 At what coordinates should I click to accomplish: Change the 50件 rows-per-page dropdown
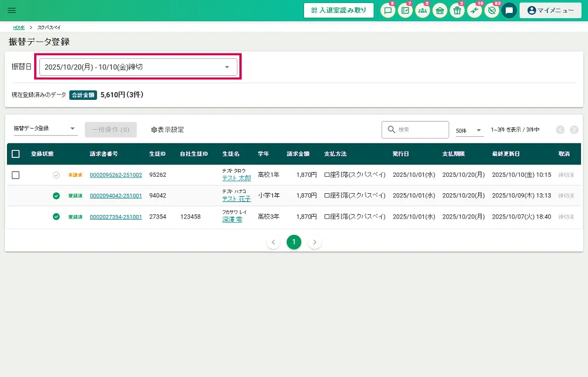click(469, 130)
